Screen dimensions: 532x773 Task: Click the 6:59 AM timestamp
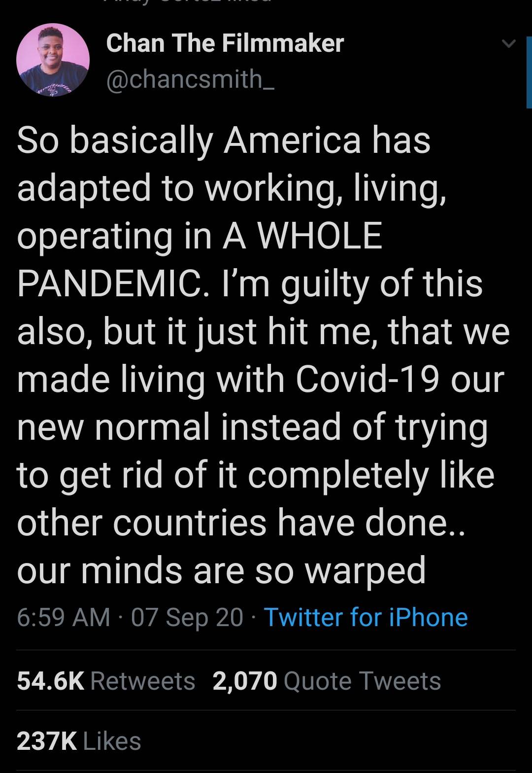pos(64,617)
